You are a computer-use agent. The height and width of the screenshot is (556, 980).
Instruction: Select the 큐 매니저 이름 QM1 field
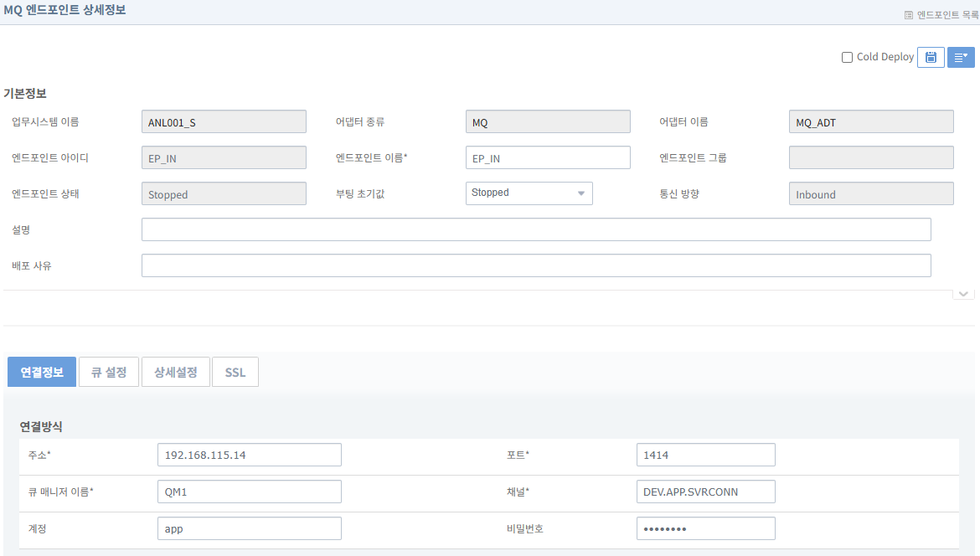(249, 491)
